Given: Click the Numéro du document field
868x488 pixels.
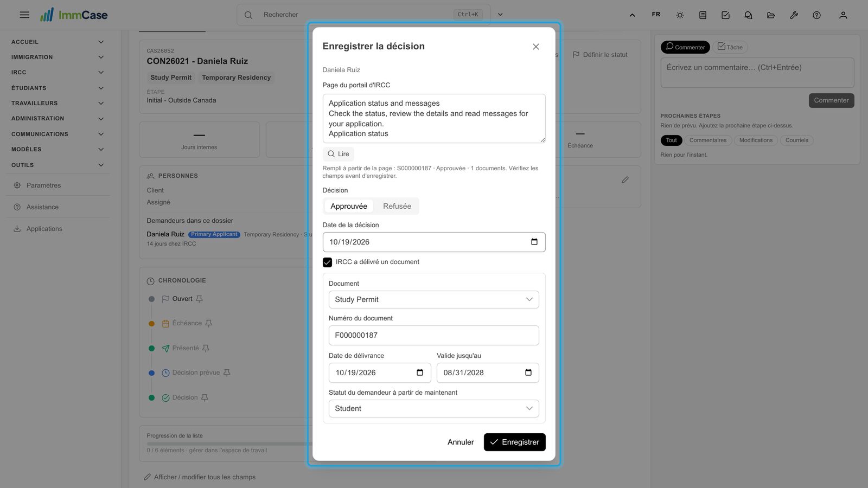Looking at the screenshot, I should point(433,335).
